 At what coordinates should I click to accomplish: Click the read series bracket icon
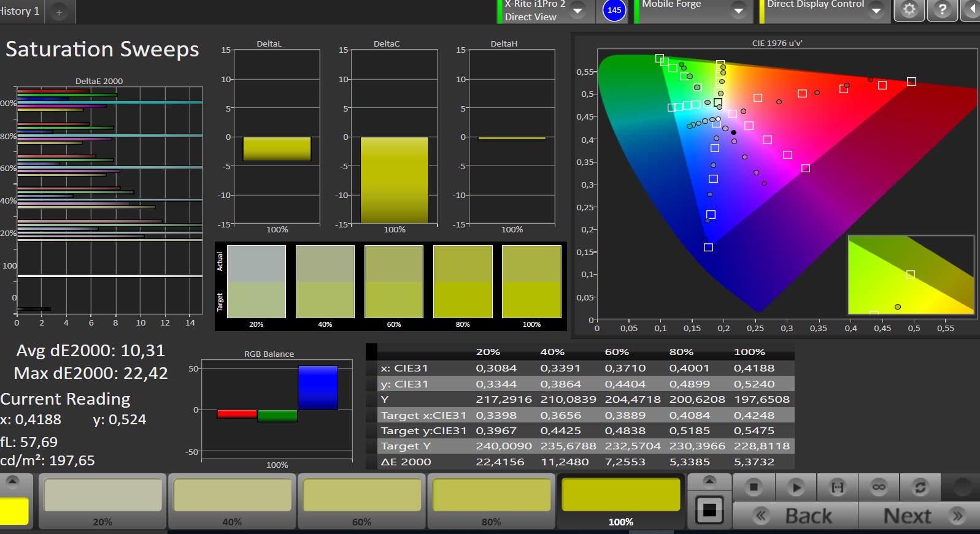837,487
